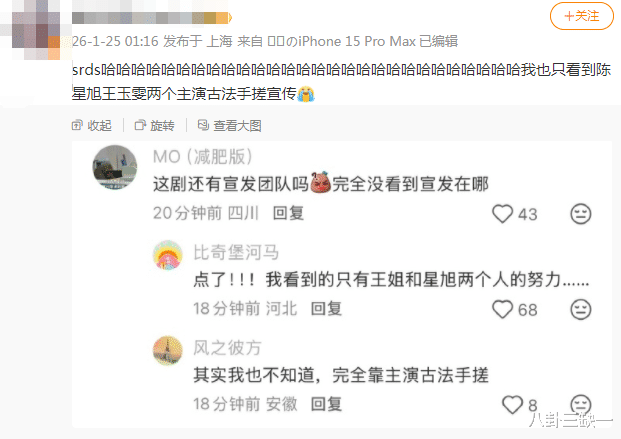Image resolution: width=621 pixels, height=439 pixels.
Task: Open username 比奇堡河马 profile link
Action: coord(236,252)
